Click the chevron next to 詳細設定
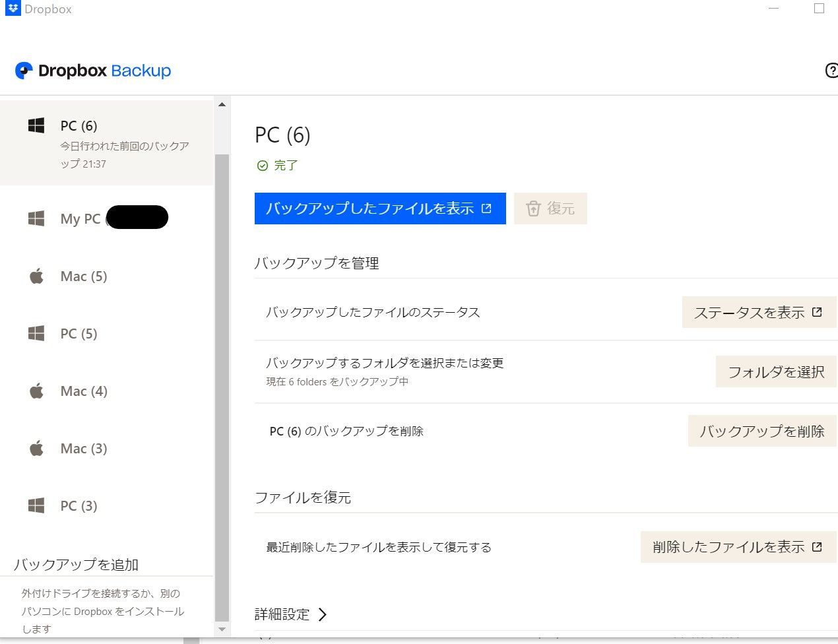 click(323, 614)
